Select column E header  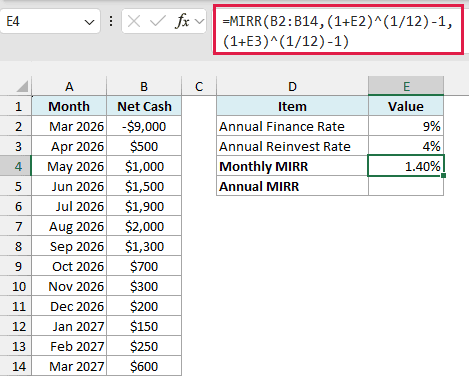(406, 86)
